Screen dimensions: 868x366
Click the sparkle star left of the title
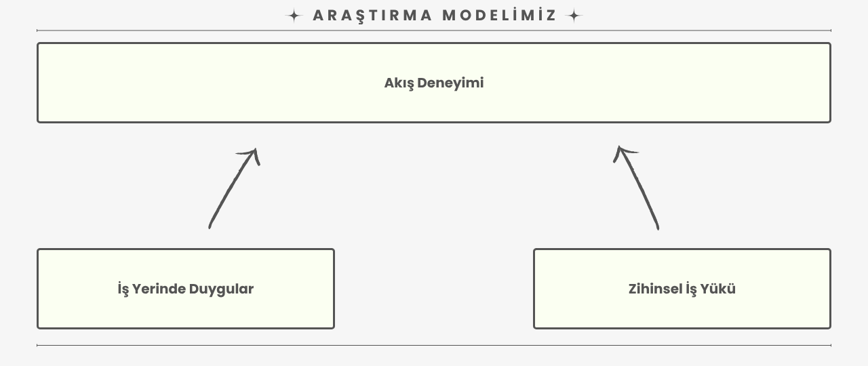(294, 16)
